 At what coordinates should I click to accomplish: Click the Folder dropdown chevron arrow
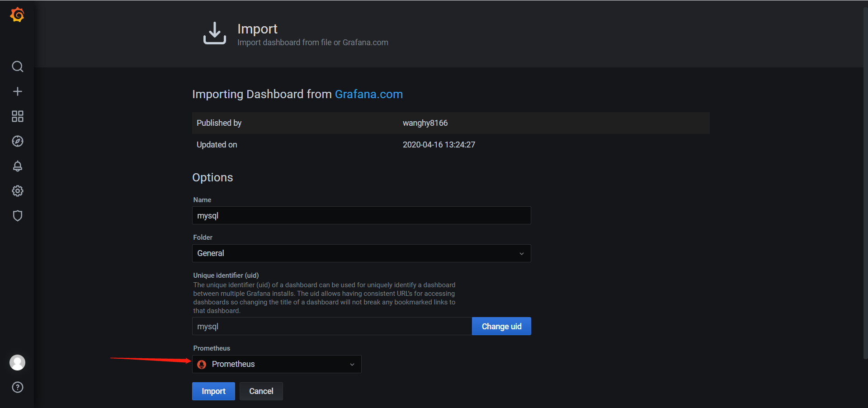point(522,254)
